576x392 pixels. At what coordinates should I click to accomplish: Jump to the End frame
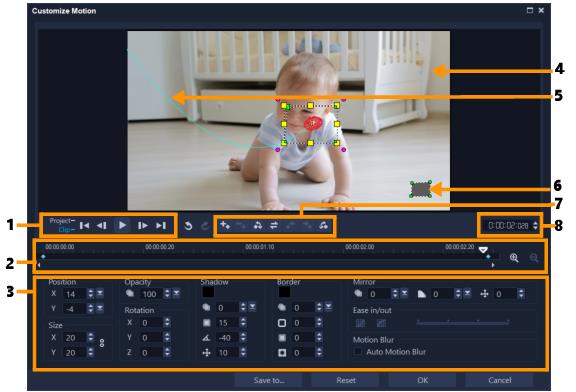pyautogui.click(x=161, y=225)
